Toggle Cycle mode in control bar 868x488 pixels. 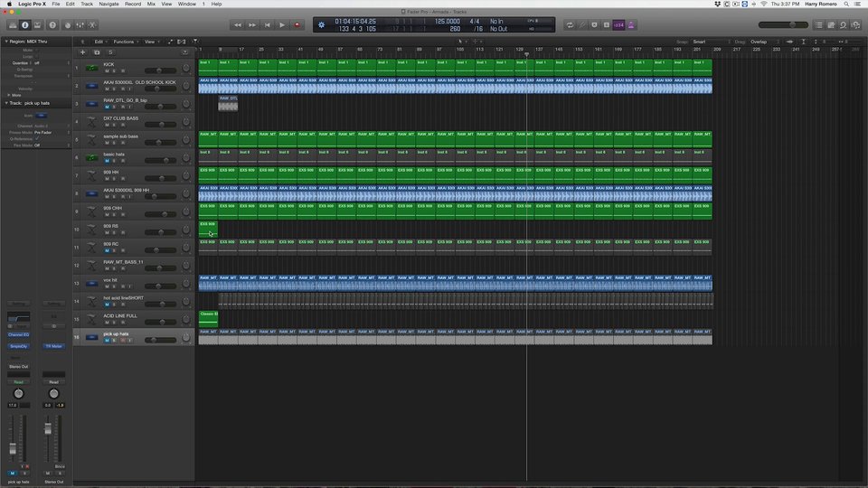pyautogui.click(x=570, y=25)
